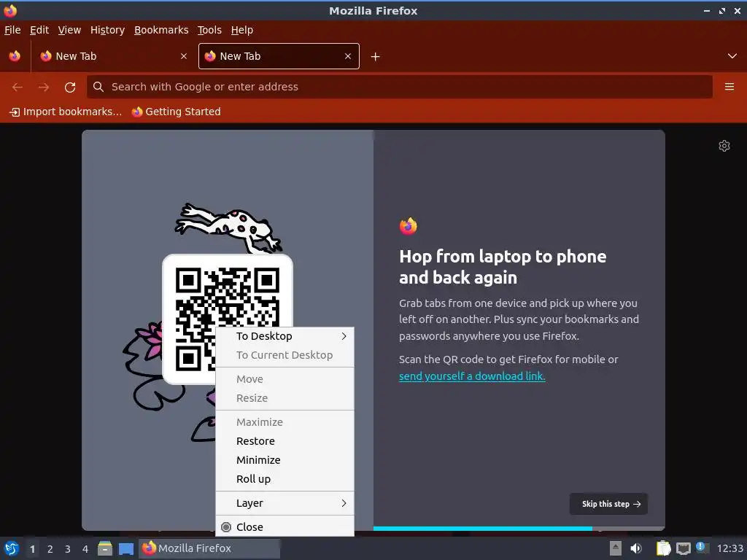Viewport: 747px width, 560px height.
Task: Click the onboarding progress bar
Action: [519, 529]
